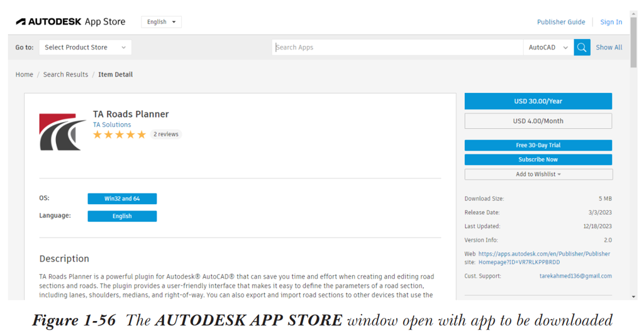644x333 pixels.
Task: Click the TA Roads Planner title
Action: 131,114
